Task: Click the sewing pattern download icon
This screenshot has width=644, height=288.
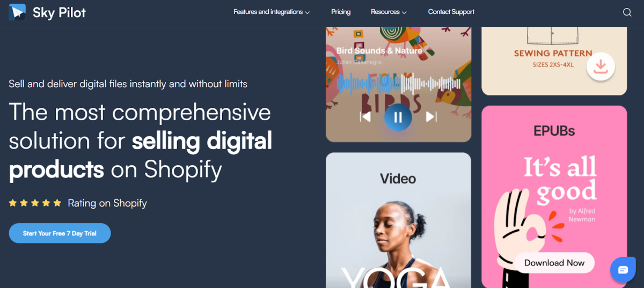Action: coord(601,67)
